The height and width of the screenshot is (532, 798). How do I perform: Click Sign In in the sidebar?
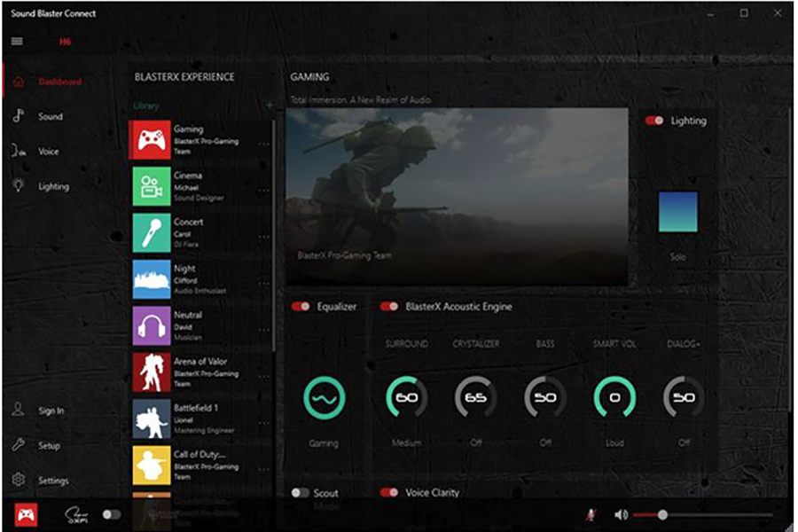pos(51,411)
